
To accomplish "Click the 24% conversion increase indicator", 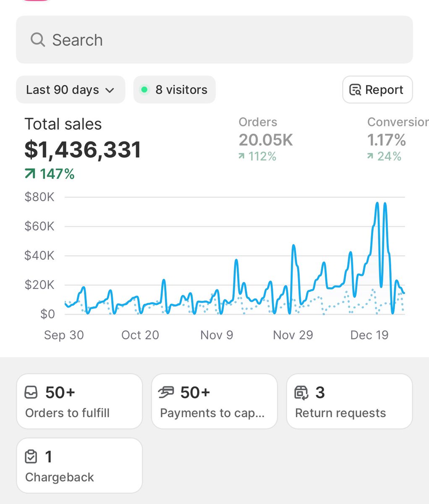I will (x=384, y=157).
